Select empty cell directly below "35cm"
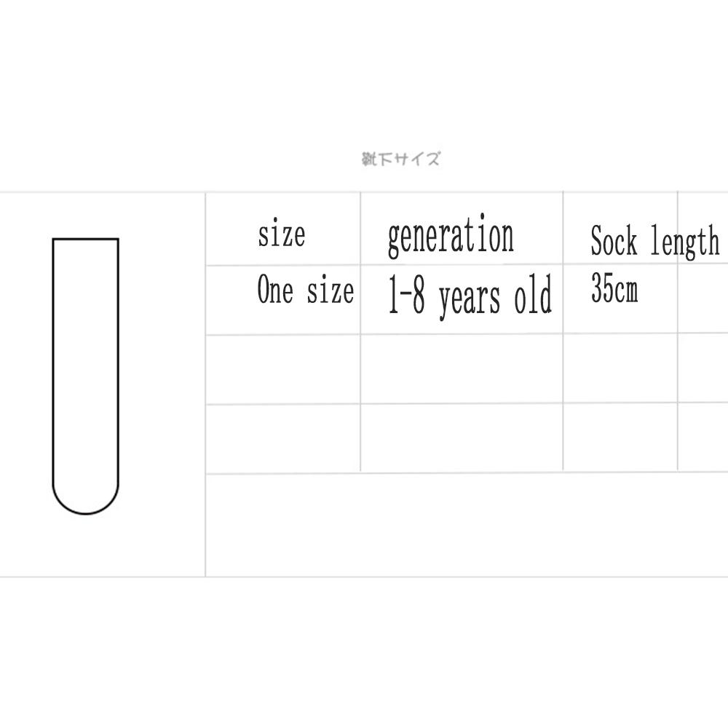The width and height of the screenshot is (728, 728). point(620,369)
